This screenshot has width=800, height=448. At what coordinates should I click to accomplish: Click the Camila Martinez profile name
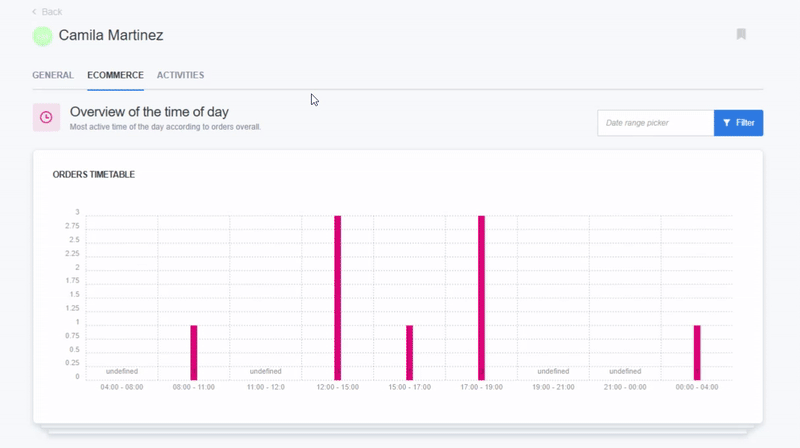pos(111,35)
